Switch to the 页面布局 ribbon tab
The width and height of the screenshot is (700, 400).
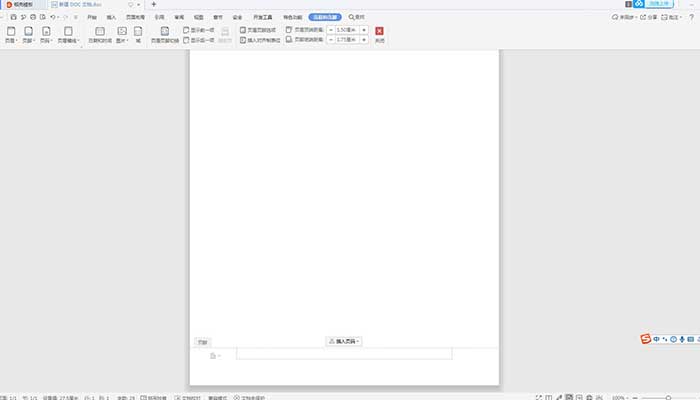(x=134, y=18)
